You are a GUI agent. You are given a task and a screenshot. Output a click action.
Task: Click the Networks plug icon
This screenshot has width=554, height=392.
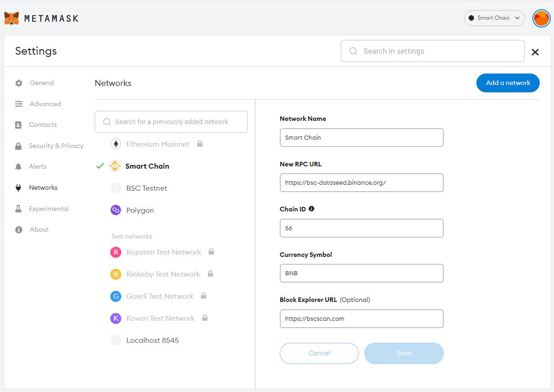(x=18, y=187)
